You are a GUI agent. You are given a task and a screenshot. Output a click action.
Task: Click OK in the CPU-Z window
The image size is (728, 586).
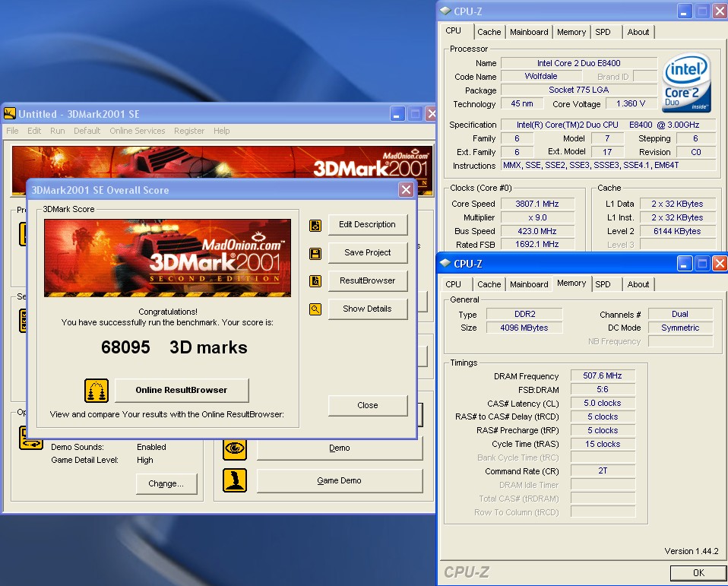[x=698, y=573]
